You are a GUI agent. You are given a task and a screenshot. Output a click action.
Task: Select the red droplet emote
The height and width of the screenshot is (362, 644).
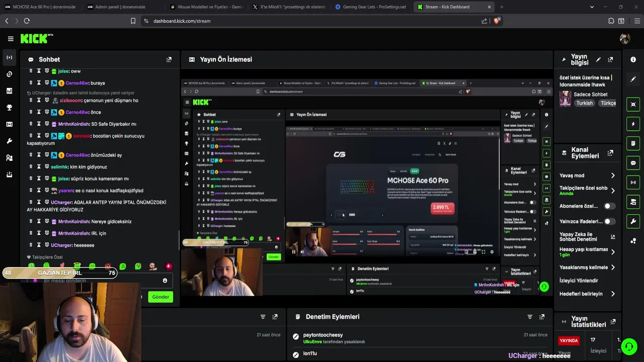169,266
